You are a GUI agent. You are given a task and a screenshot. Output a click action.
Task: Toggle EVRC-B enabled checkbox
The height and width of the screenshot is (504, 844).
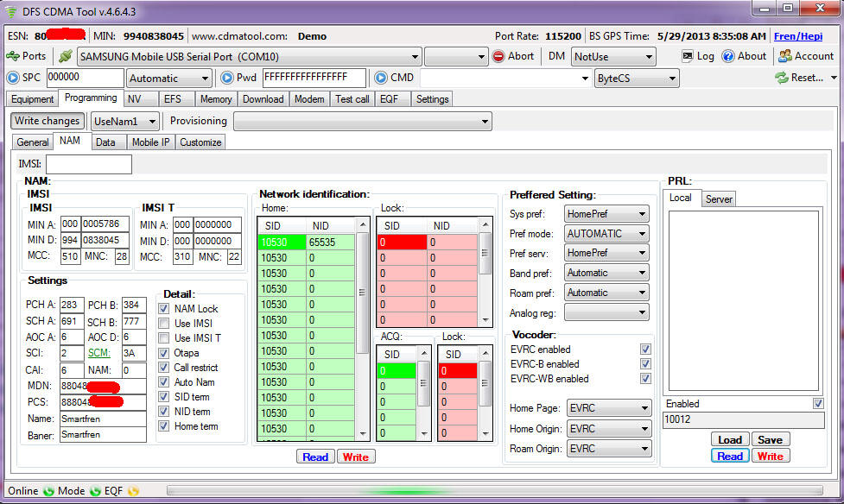645,363
